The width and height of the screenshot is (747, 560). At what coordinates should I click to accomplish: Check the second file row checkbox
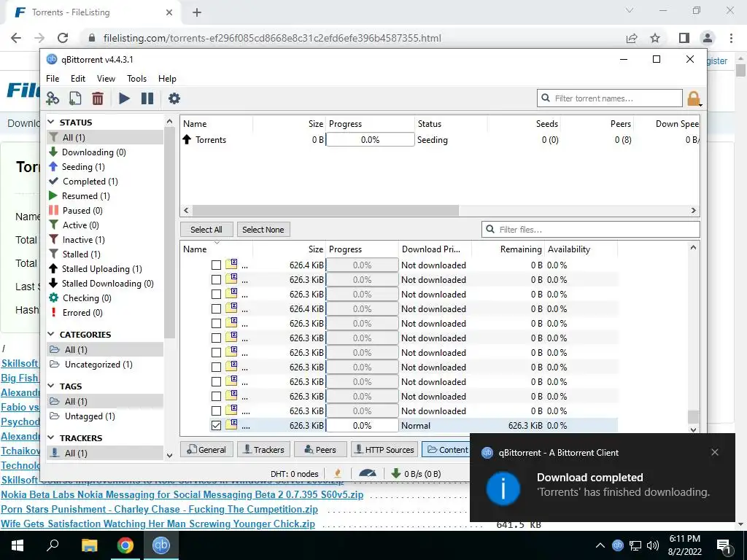pos(216,280)
